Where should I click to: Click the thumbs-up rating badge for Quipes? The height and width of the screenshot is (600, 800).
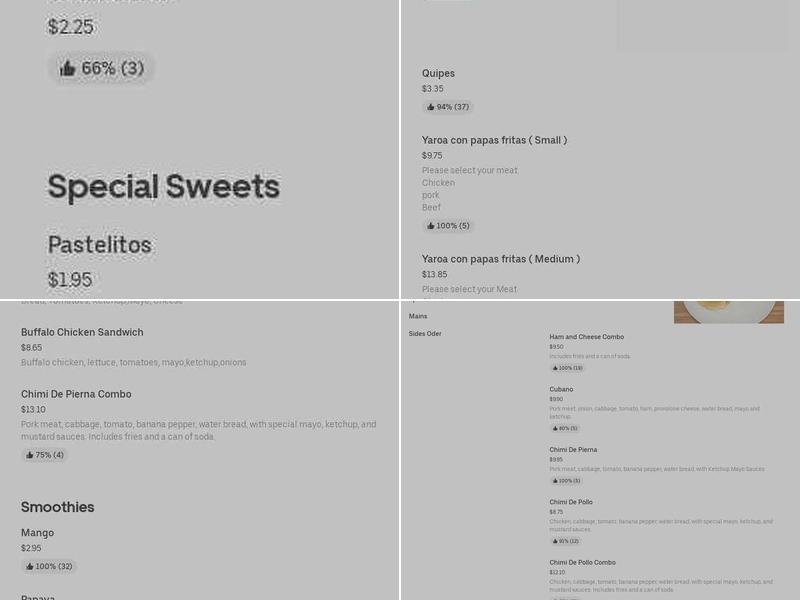447,106
